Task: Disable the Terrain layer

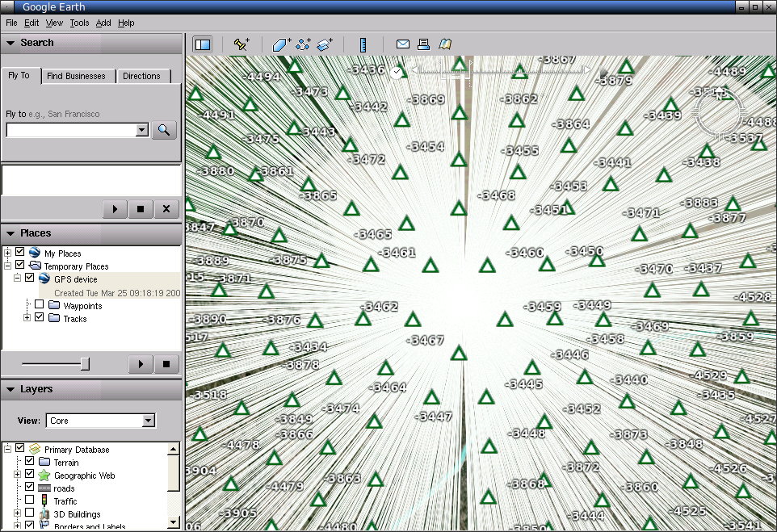Action: click(30, 461)
